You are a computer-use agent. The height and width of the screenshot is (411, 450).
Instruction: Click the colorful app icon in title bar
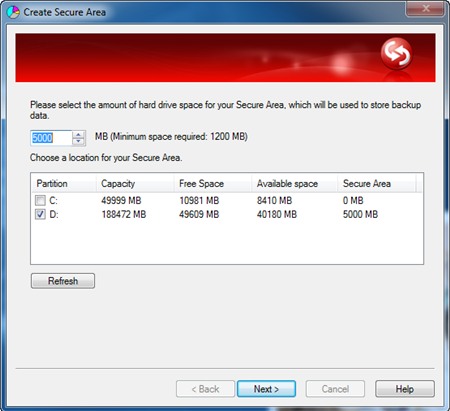click(13, 12)
